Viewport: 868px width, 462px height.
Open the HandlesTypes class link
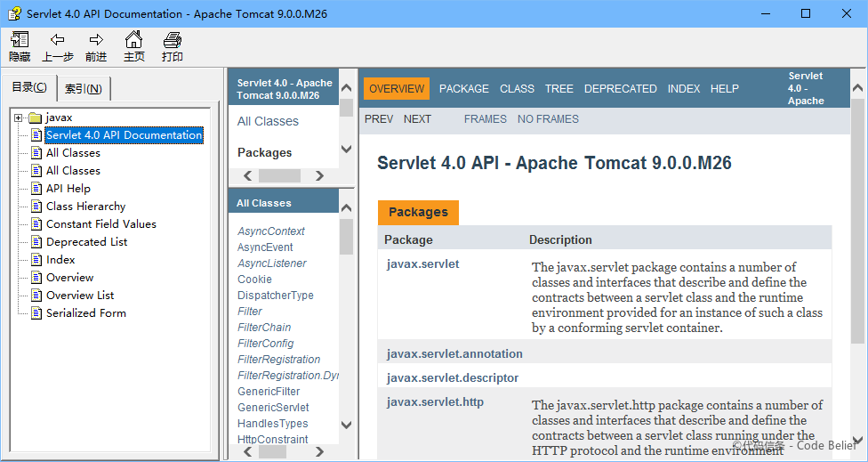pos(272,424)
